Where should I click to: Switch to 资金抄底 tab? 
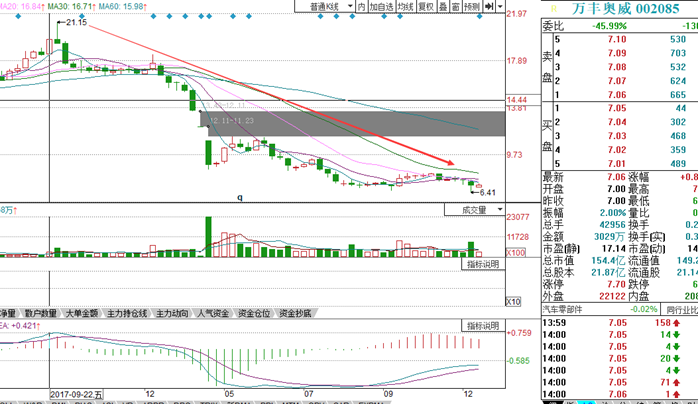tap(295, 313)
